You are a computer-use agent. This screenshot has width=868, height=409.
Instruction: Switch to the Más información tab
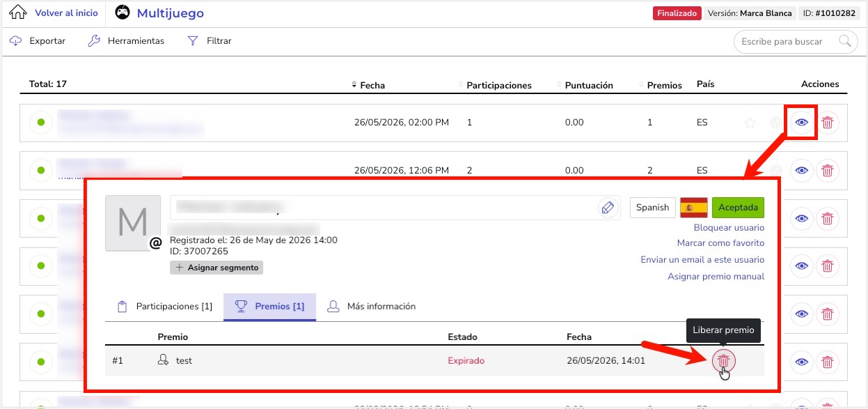click(x=371, y=307)
